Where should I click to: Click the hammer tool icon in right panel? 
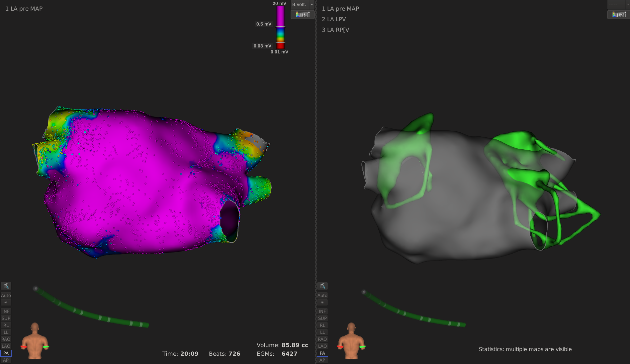point(322,286)
